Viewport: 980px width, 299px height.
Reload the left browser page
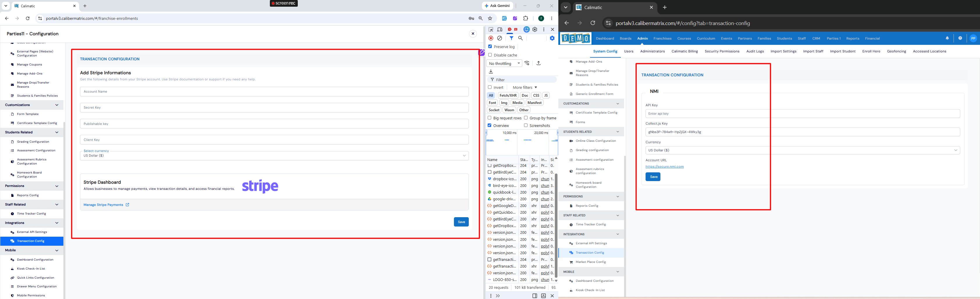click(x=27, y=18)
